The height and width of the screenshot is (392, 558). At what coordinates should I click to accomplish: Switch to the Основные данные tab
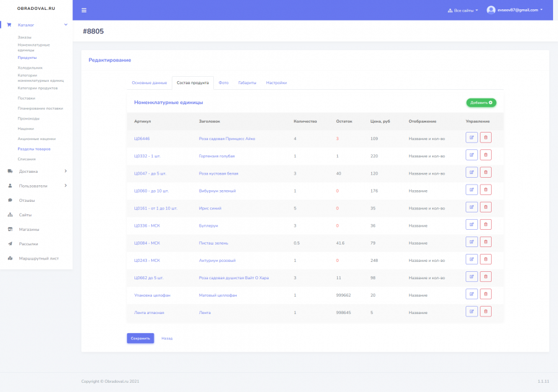(x=149, y=83)
